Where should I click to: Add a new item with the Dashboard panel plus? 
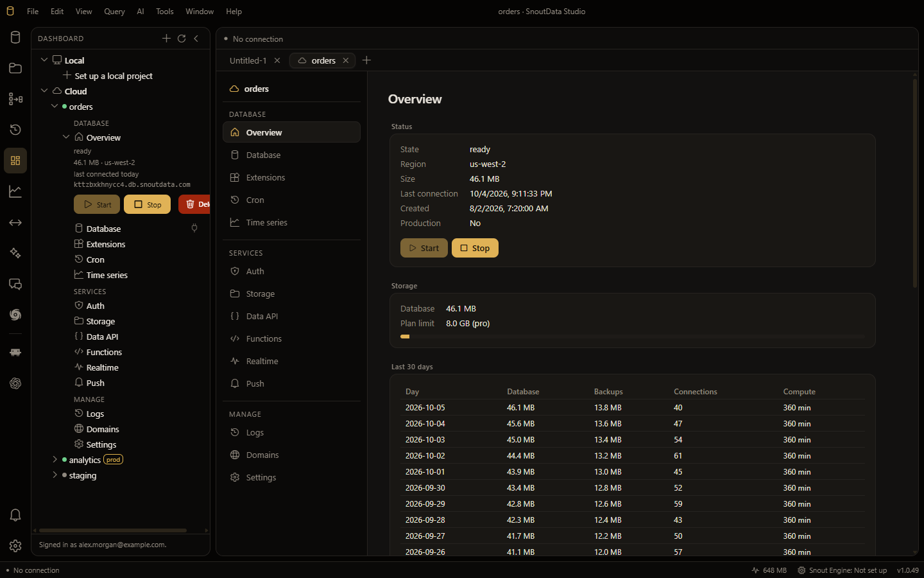pos(166,39)
